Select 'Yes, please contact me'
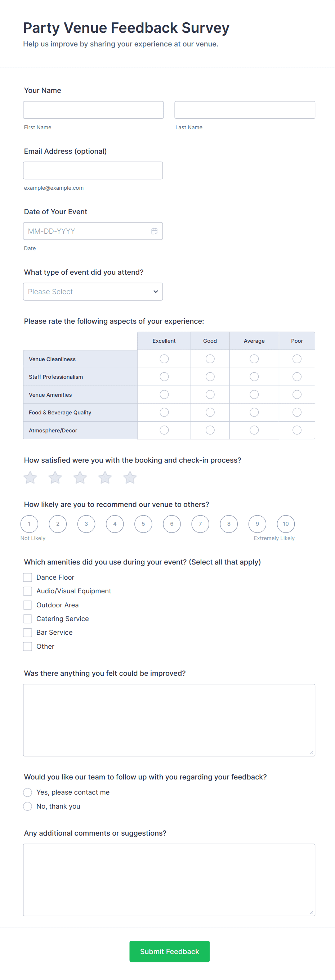The width and height of the screenshot is (335, 980). tap(27, 792)
